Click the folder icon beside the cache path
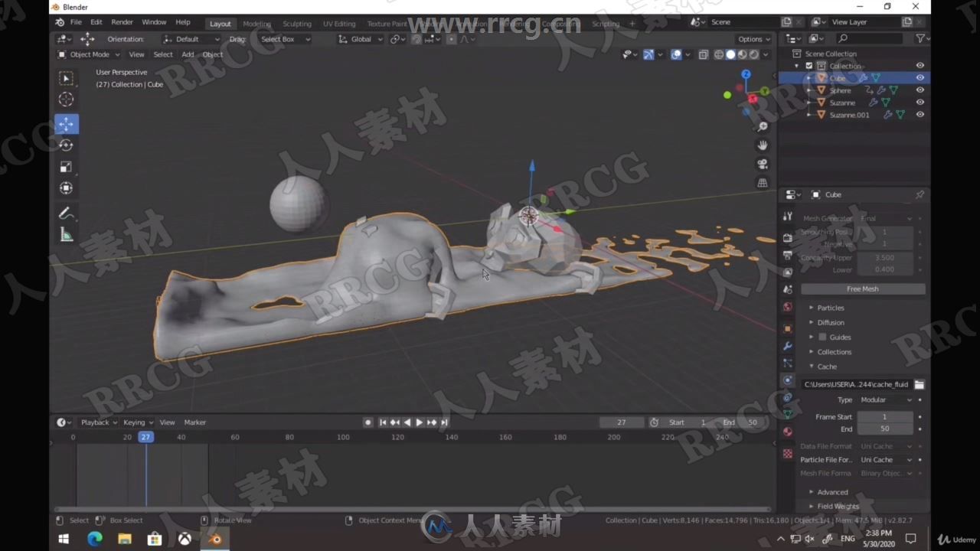This screenshot has height=551, width=980. point(920,384)
